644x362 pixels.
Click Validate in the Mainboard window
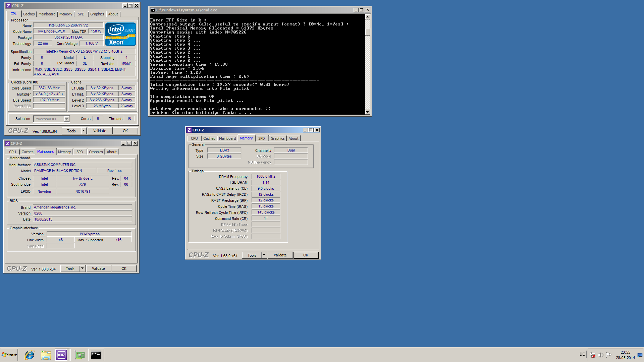98,268
